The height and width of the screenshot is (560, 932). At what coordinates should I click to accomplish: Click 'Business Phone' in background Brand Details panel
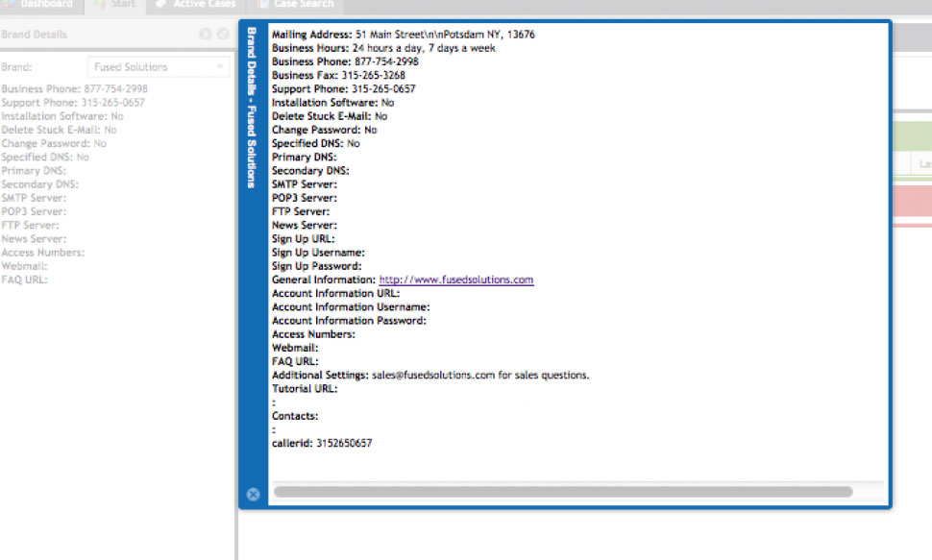74,89
